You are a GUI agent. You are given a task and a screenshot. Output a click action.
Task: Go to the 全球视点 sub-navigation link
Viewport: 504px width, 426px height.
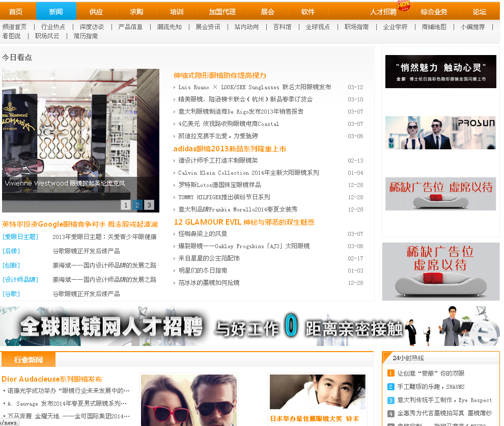click(318, 26)
